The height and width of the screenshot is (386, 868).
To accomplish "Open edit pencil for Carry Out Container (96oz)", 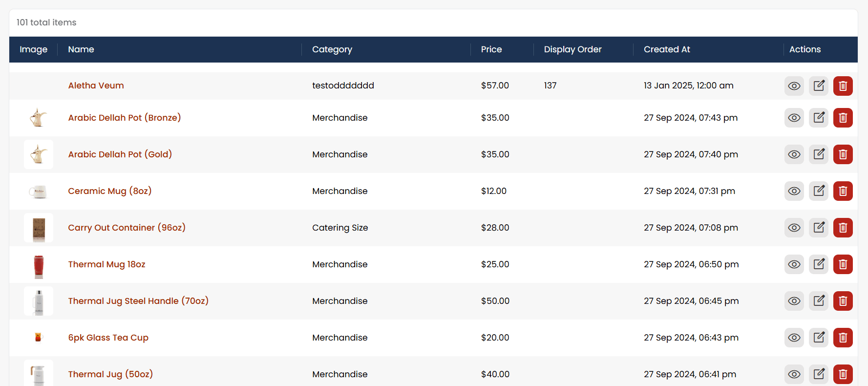I will [x=819, y=228].
